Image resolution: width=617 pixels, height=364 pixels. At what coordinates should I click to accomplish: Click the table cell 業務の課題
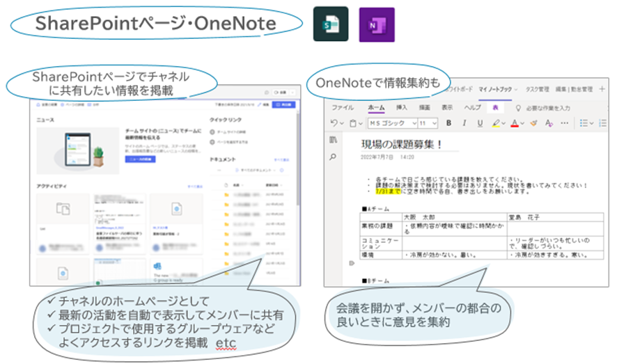tap(381, 228)
